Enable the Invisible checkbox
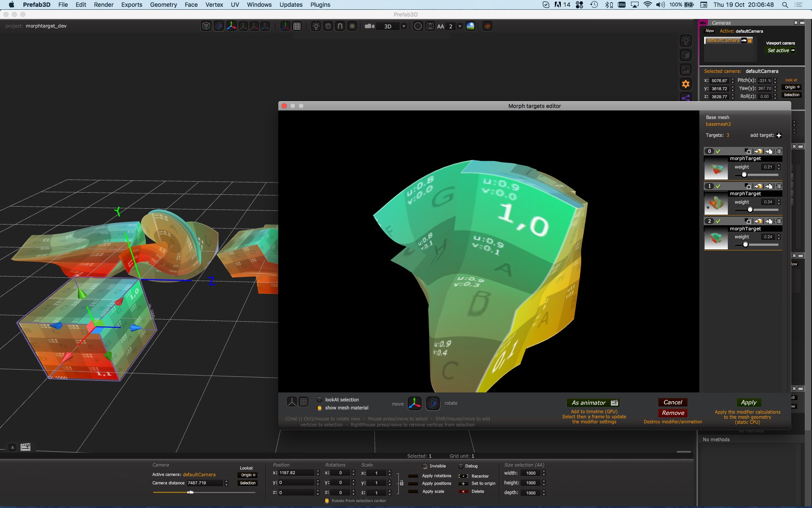 pos(425,466)
